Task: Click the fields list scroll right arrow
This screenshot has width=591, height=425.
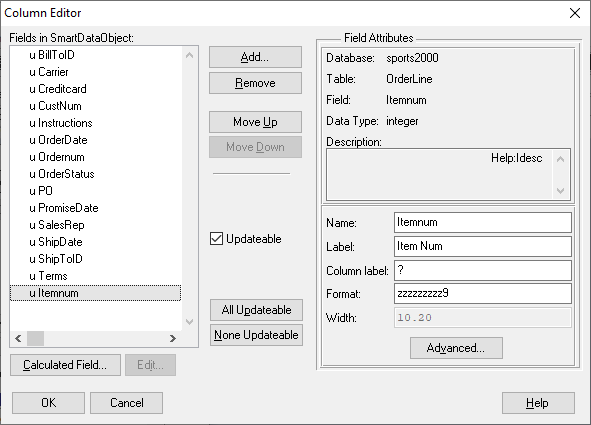Action: pos(173,338)
